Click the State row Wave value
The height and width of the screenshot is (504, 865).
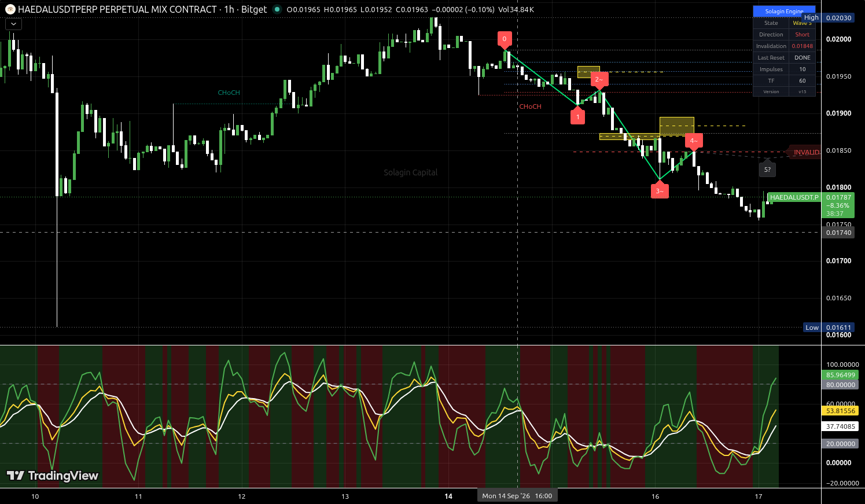(803, 23)
